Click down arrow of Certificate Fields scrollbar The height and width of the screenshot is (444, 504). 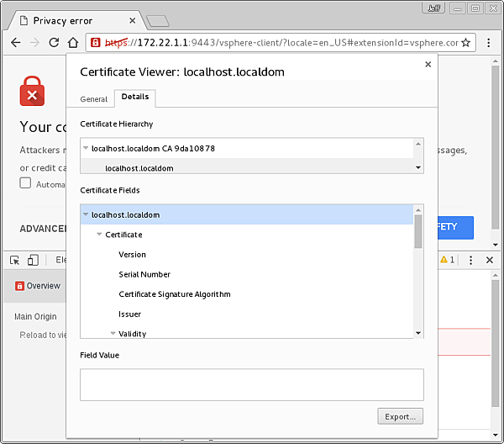click(418, 333)
